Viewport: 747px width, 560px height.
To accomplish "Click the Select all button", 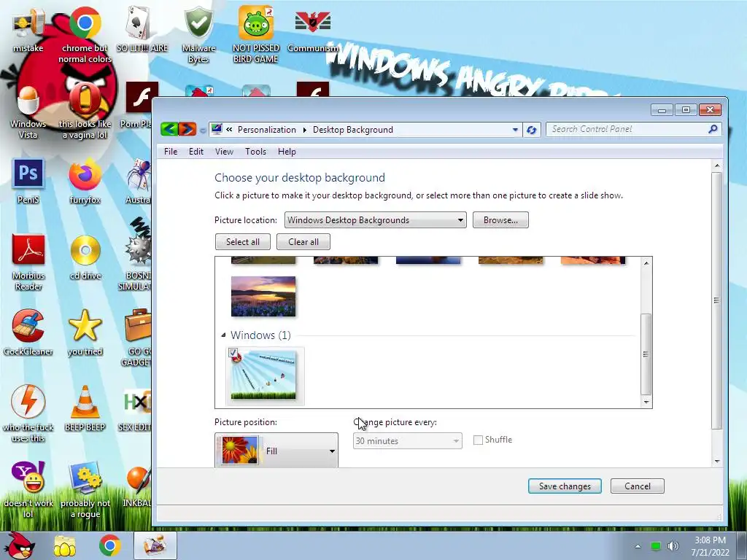I will tap(242, 241).
